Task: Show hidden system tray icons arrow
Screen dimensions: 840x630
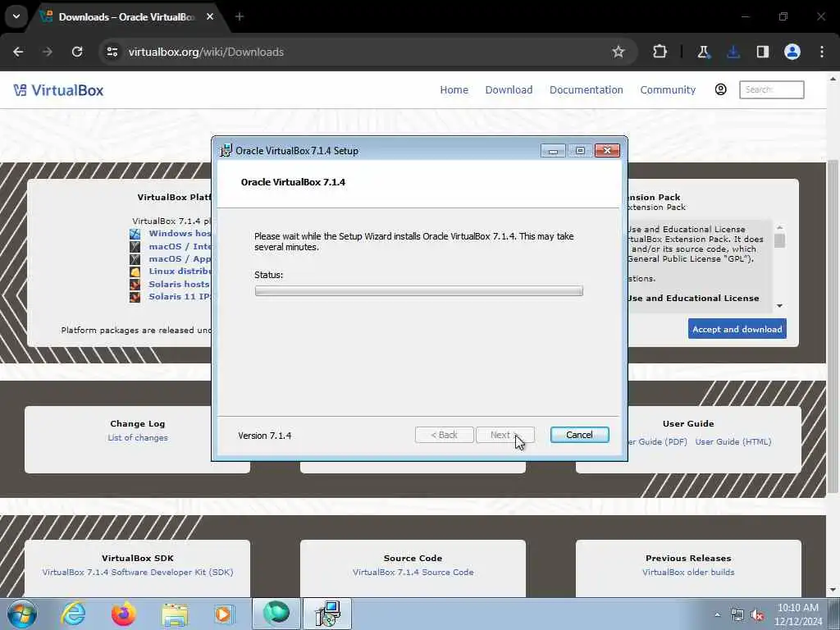Action: pyautogui.click(x=718, y=614)
